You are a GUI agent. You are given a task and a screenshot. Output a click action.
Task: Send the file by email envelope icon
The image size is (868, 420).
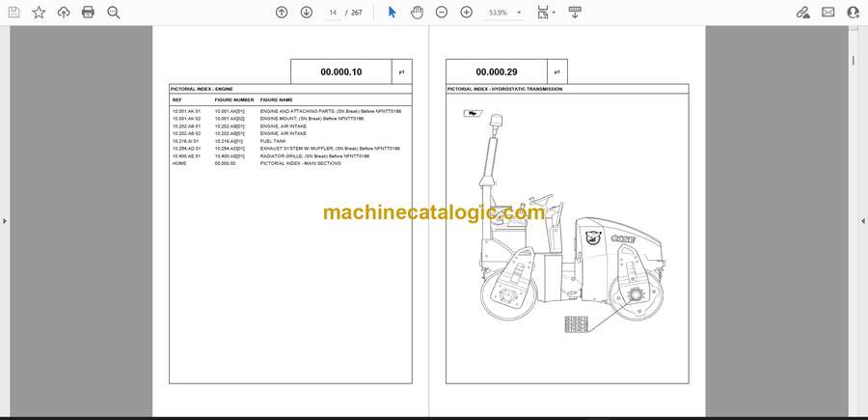(x=828, y=13)
